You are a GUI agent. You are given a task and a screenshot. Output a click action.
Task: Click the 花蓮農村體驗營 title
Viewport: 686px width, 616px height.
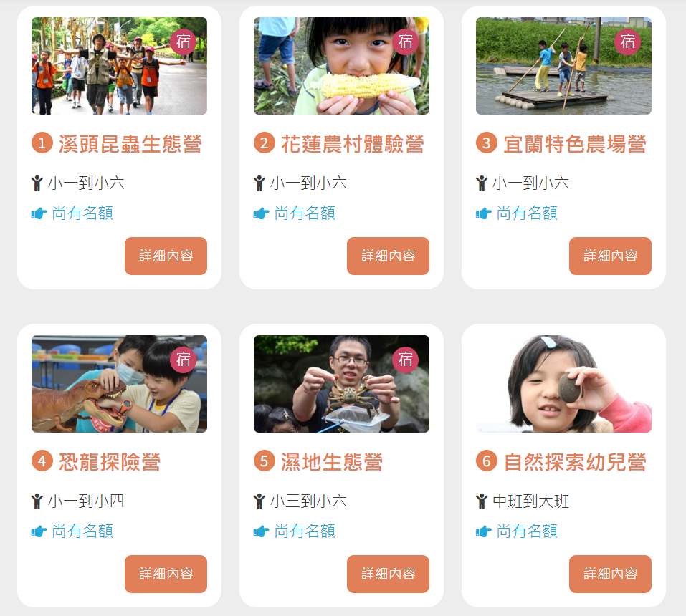[353, 144]
